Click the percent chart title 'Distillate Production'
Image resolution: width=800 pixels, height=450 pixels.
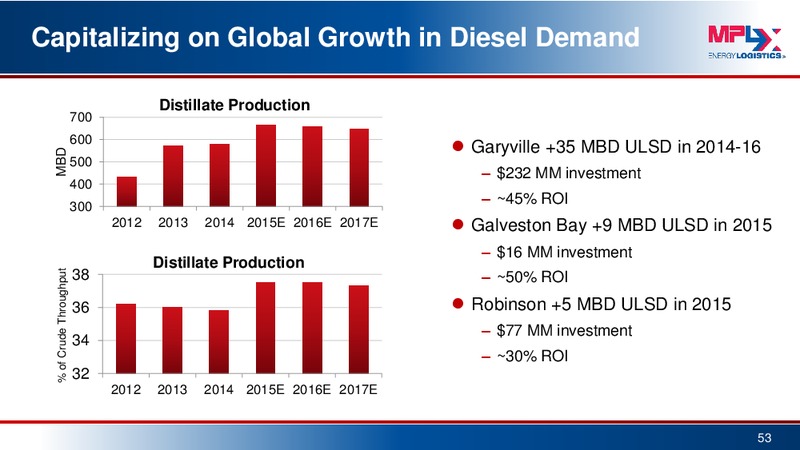pos(229,262)
